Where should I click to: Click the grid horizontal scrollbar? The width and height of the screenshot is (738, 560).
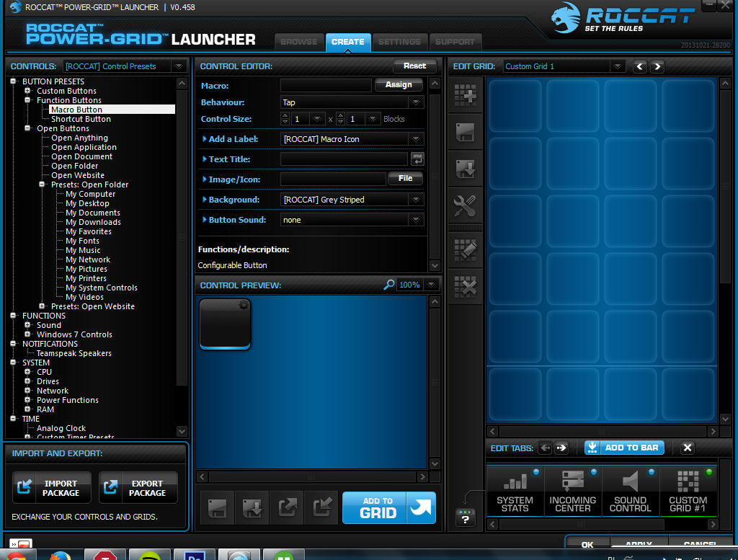603,431
